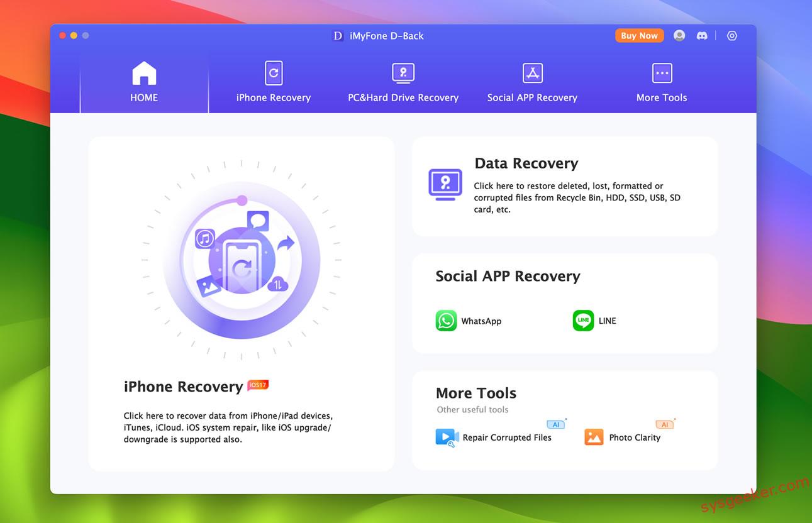
Task: Click the Data Recovery description text
Action: pyautogui.click(x=577, y=197)
